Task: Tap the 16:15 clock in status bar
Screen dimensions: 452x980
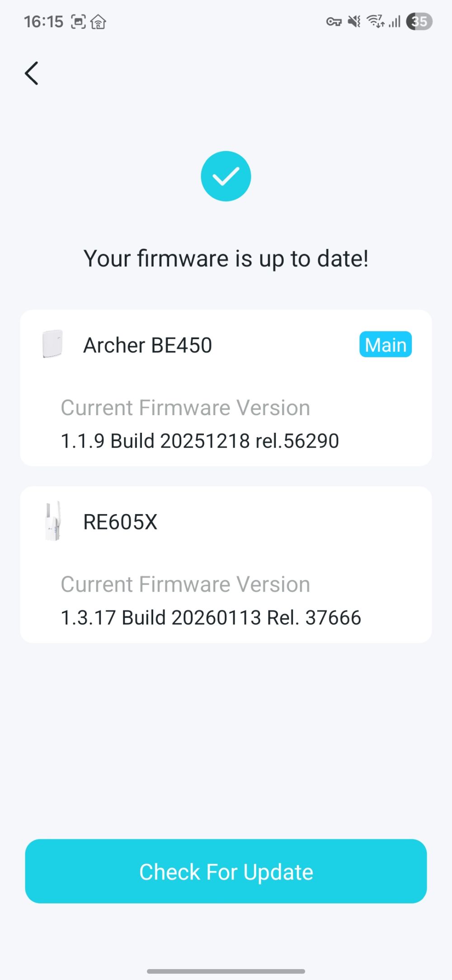Action: tap(43, 21)
